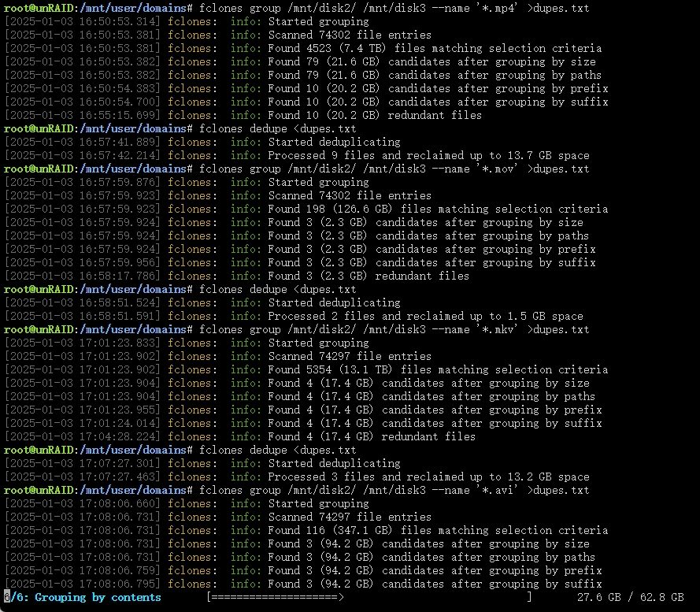Select 'Found 79 (21.6 GB)' grouping by paths line
Viewport: 700px width, 612px height.
coord(303,75)
